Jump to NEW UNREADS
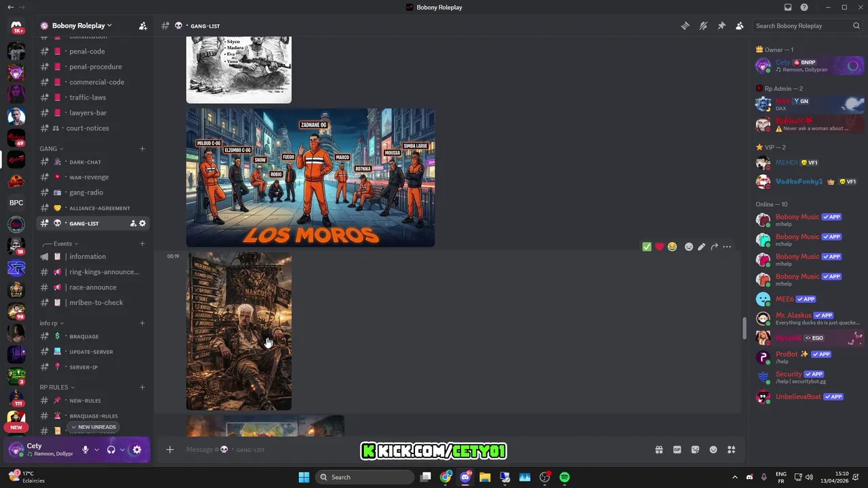Screen dimensions: 868x488 93,427
